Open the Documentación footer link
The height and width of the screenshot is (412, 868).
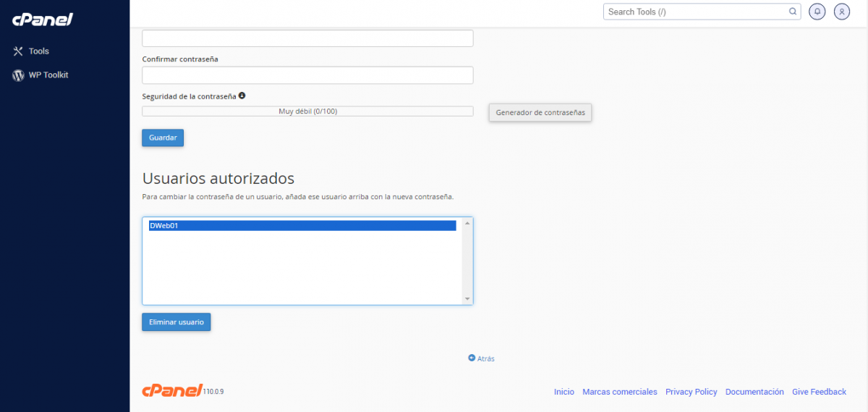754,392
